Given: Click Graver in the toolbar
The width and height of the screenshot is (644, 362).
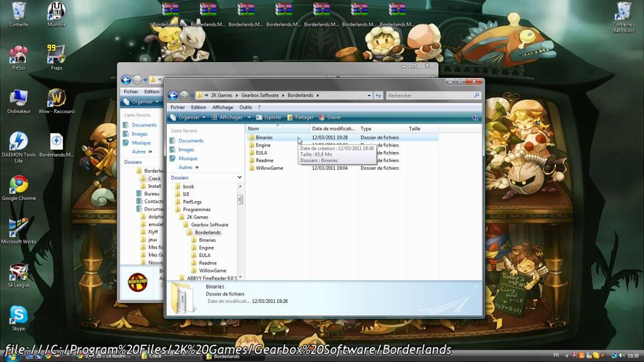Looking at the screenshot, I should [x=330, y=118].
